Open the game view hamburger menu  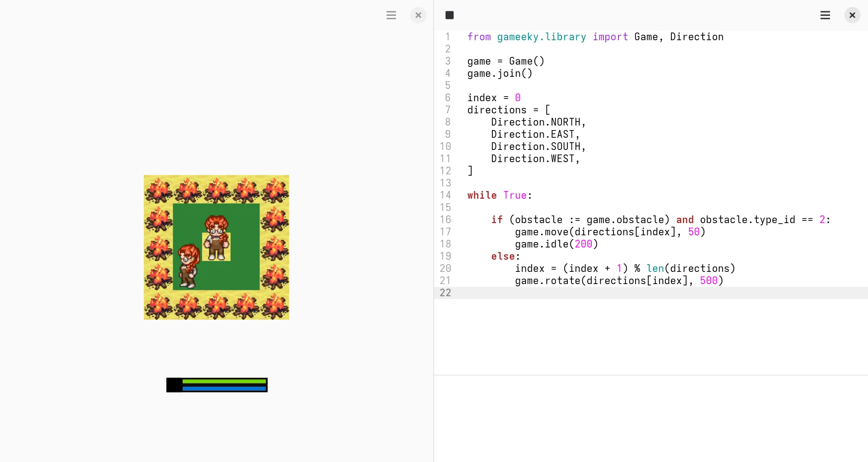(391, 15)
